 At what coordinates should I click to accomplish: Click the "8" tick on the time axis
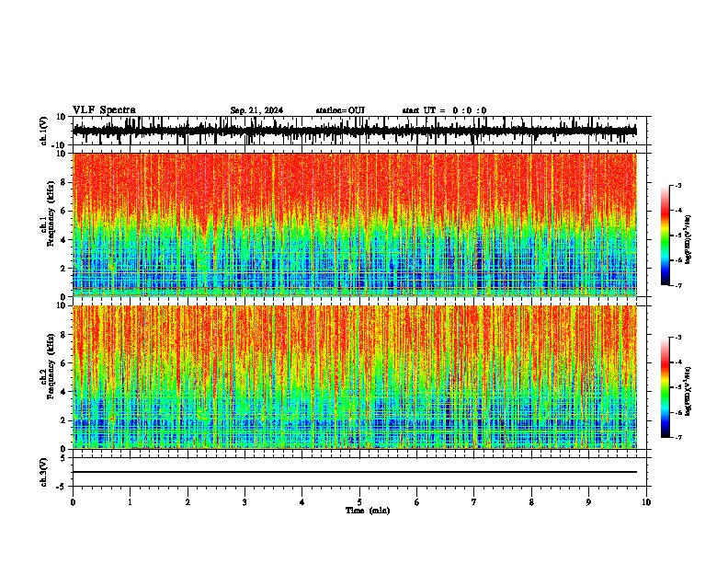tap(531, 502)
